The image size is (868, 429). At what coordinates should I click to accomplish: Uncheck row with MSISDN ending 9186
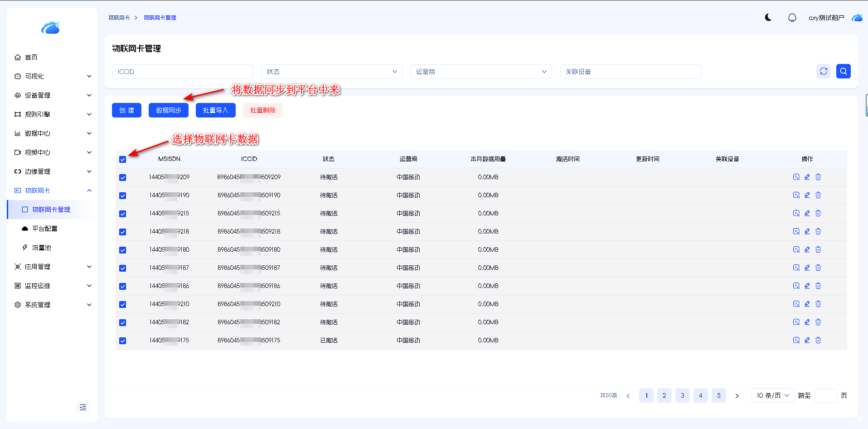[x=122, y=286]
